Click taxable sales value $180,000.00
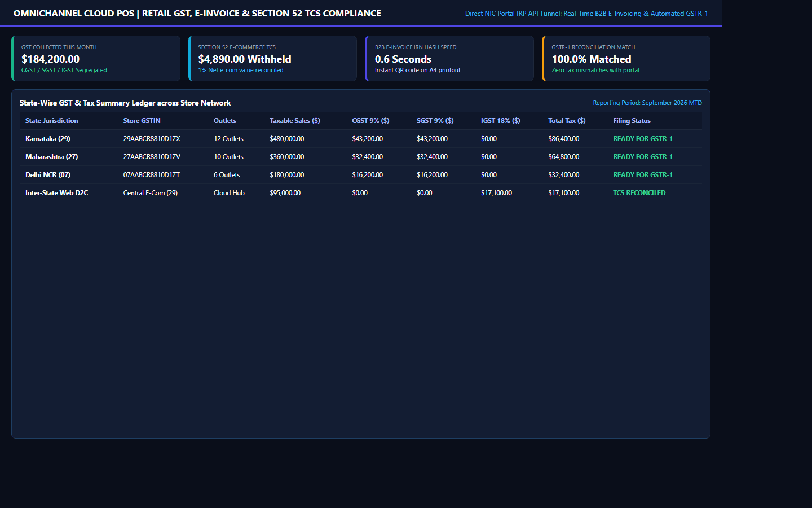Image resolution: width=812 pixels, height=508 pixels. pos(287,175)
